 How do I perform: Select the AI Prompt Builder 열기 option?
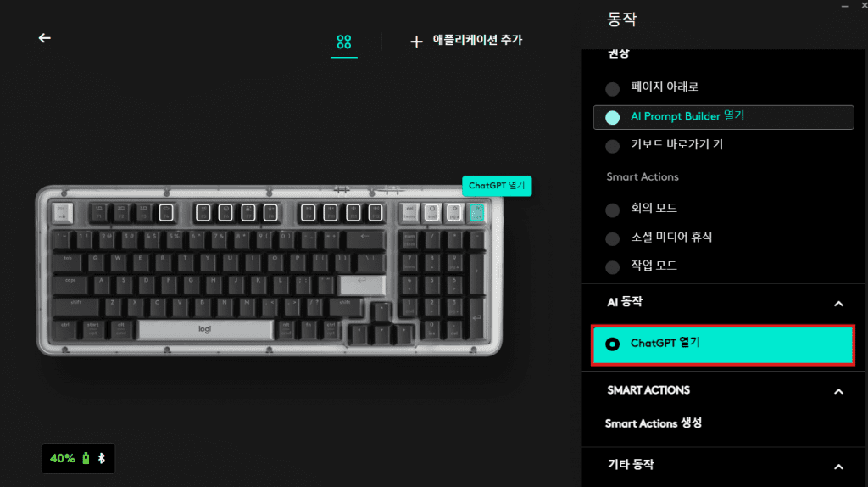(x=724, y=117)
